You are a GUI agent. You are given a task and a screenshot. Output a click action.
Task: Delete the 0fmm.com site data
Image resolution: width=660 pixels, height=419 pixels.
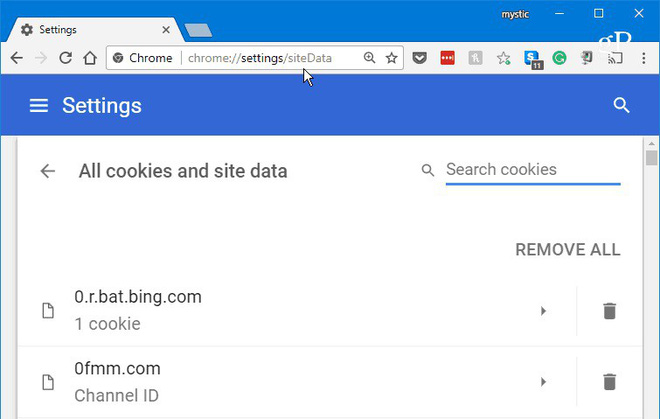pos(609,381)
